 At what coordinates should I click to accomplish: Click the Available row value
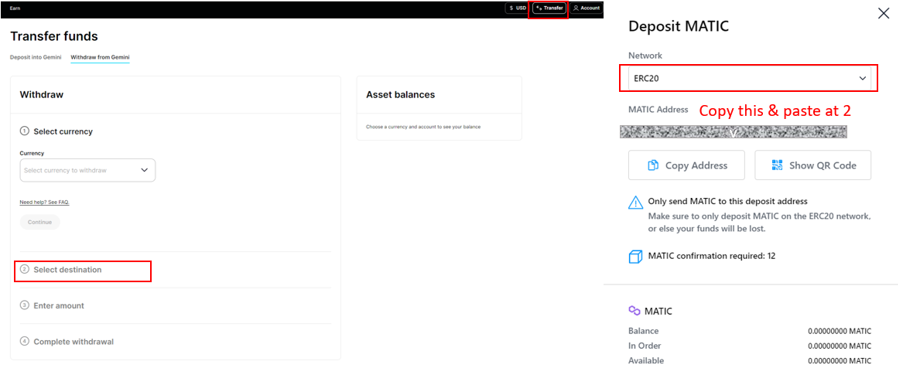pyautogui.click(x=839, y=361)
